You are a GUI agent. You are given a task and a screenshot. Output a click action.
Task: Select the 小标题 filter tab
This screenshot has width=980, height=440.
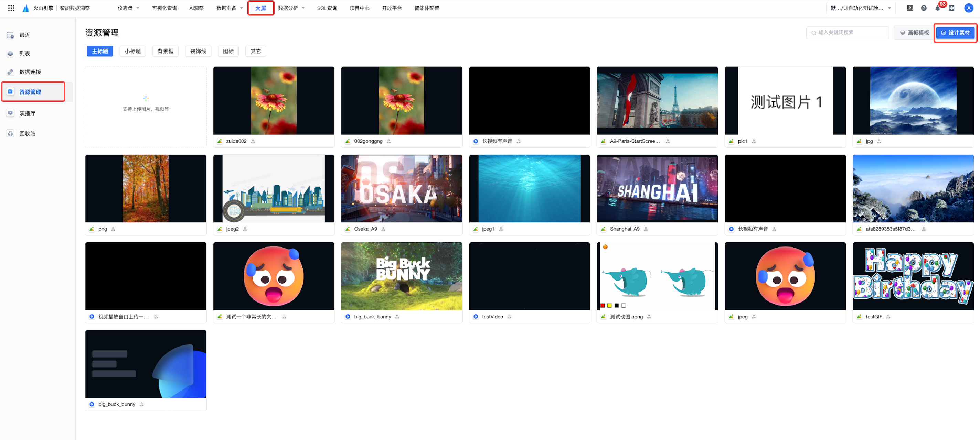133,51
